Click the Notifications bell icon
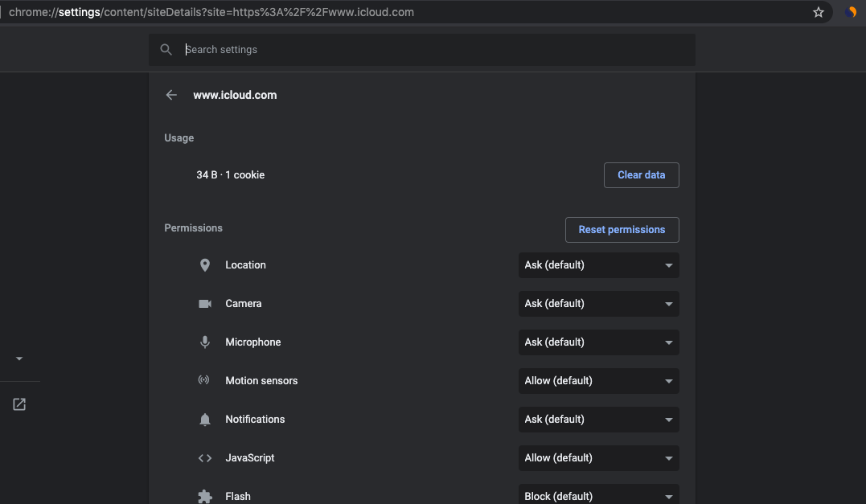Viewport: 866px width, 504px height. pyautogui.click(x=205, y=420)
